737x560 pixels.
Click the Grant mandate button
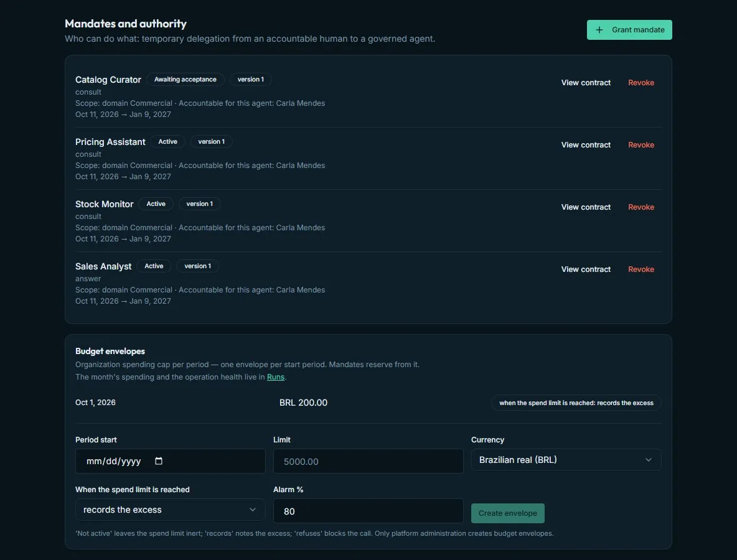click(629, 30)
